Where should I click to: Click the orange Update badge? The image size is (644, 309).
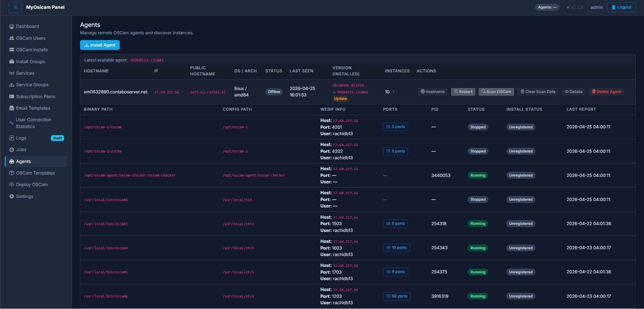[x=340, y=99]
